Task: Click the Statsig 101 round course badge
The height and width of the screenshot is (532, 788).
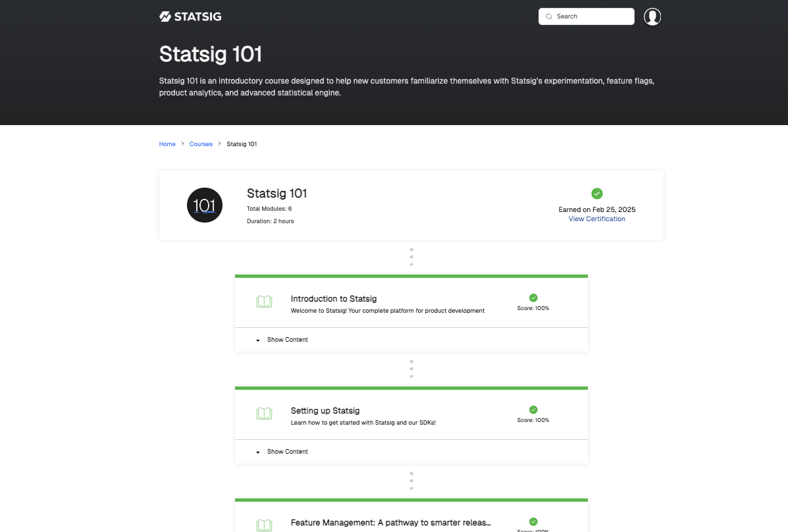Action: click(205, 205)
